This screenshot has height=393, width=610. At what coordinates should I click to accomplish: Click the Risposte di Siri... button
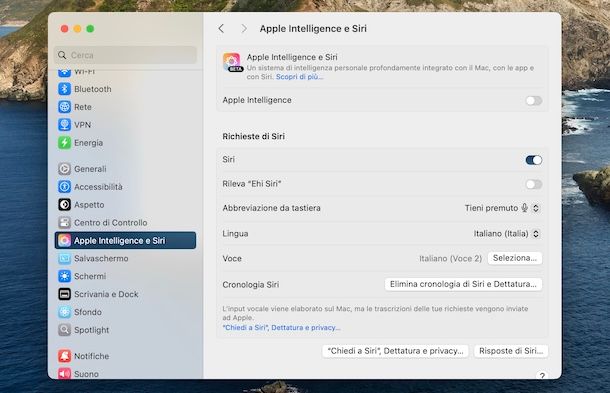(511, 351)
